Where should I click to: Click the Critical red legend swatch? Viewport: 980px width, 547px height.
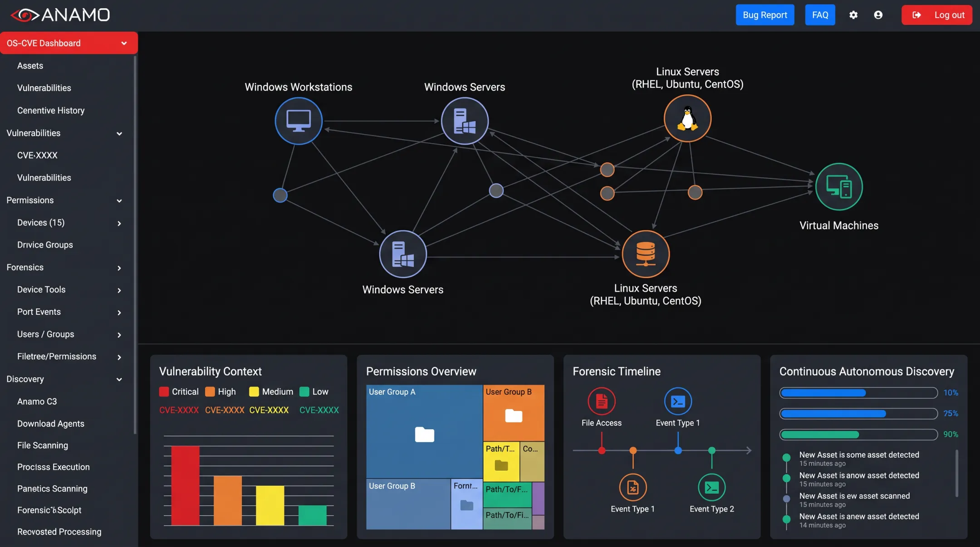click(164, 391)
